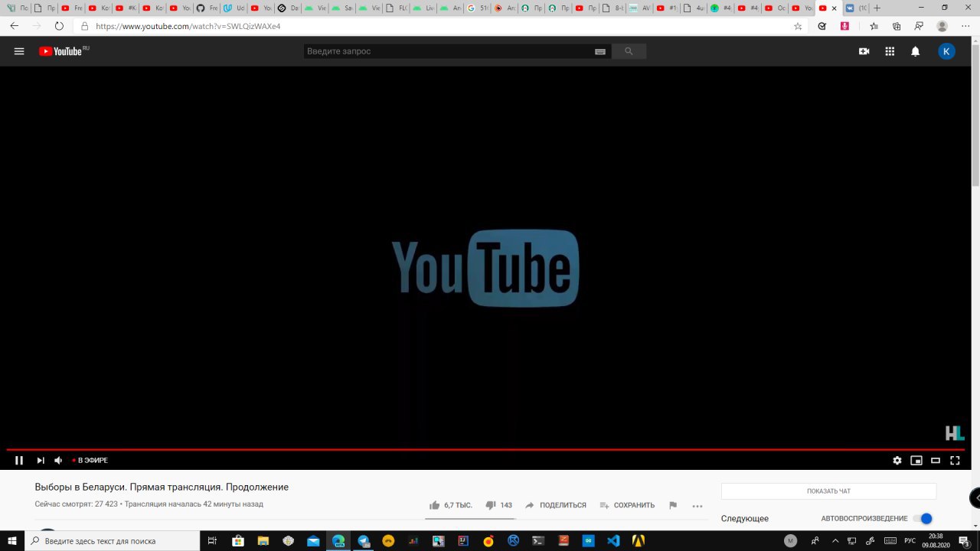Switch to the Google "51" tab
The height and width of the screenshot is (551, 980).
click(x=479, y=8)
